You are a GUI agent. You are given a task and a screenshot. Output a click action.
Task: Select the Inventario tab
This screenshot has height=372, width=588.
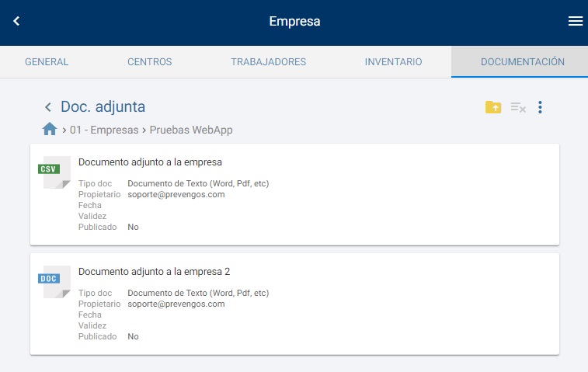pos(393,62)
